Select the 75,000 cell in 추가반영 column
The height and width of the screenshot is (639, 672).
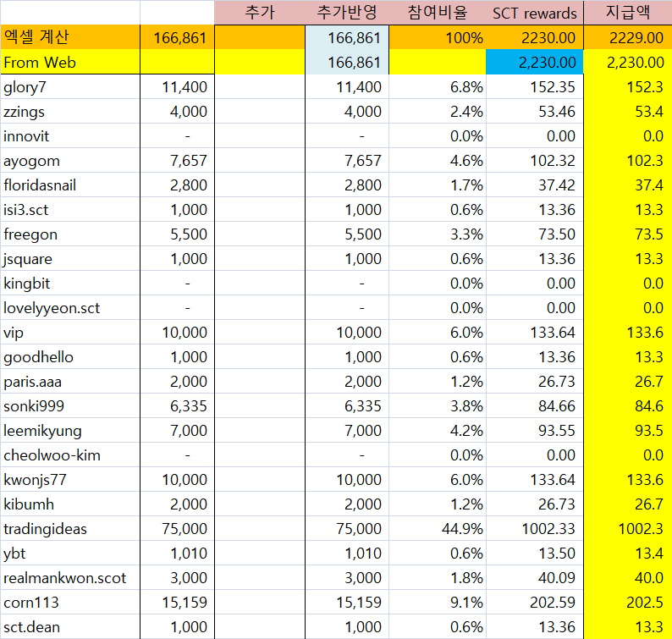click(x=347, y=529)
